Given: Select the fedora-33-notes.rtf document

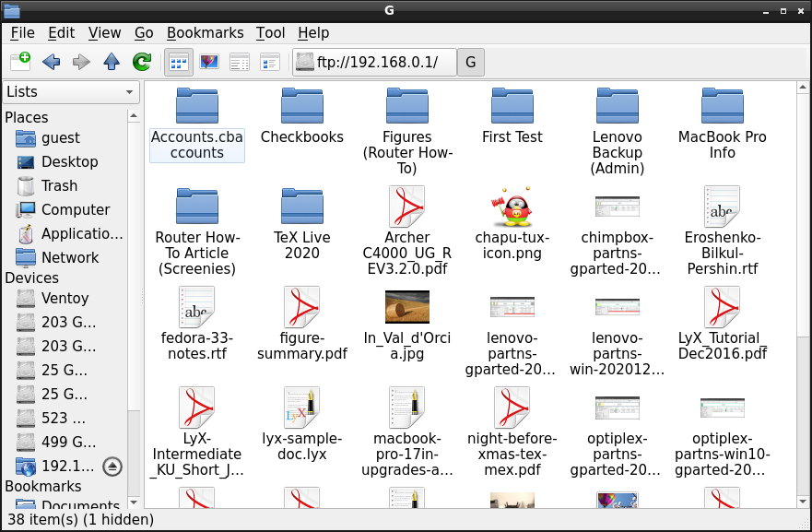Looking at the screenshot, I should (197, 325).
